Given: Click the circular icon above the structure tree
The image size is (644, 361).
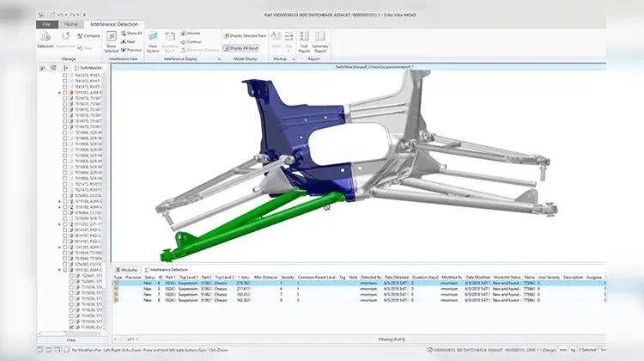Looking at the screenshot, I should point(53,68).
